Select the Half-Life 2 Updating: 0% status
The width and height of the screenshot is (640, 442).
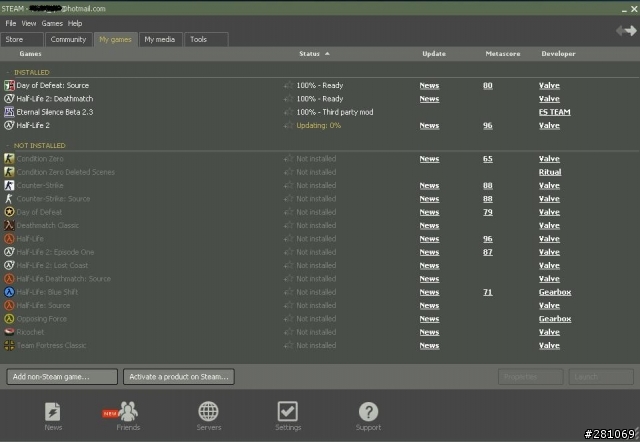tap(319, 125)
